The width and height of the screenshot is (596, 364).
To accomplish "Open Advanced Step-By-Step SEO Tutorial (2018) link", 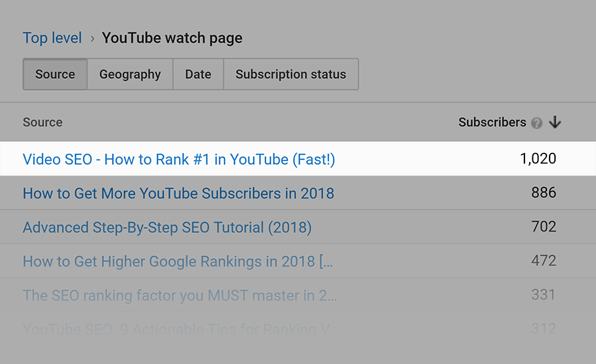I will pyautogui.click(x=167, y=228).
